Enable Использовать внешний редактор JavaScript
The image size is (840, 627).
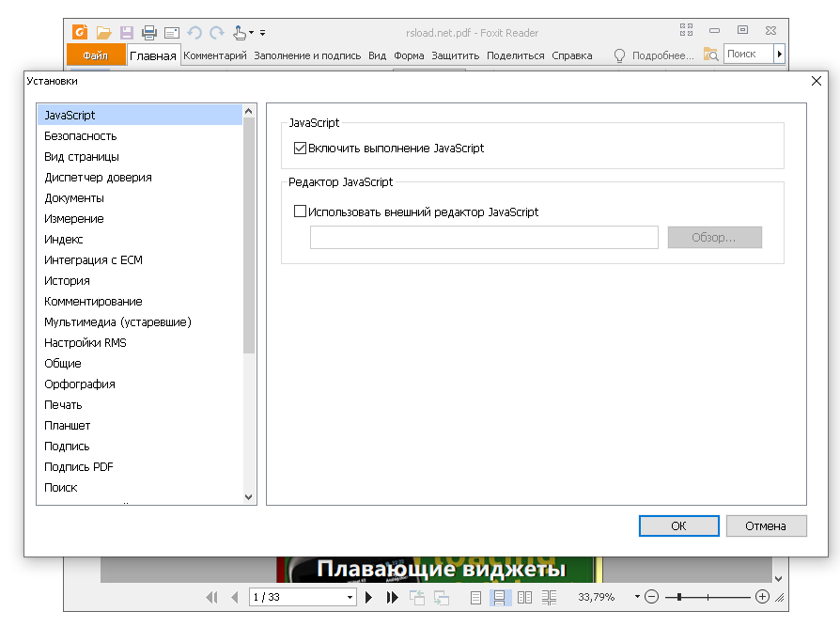(x=300, y=212)
